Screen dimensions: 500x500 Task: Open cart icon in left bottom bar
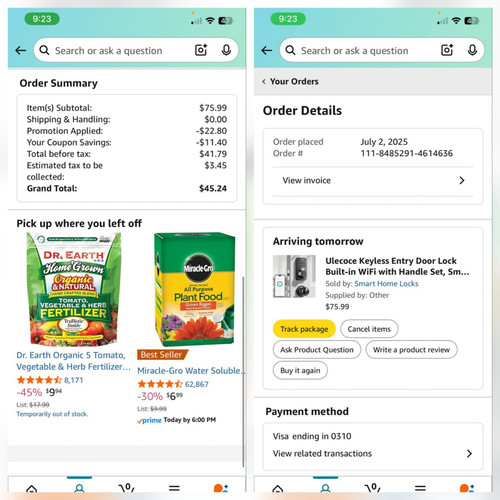[x=126, y=488]
